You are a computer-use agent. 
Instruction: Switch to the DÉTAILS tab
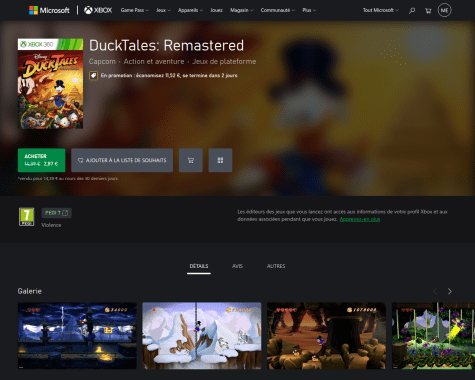[199, 266]
